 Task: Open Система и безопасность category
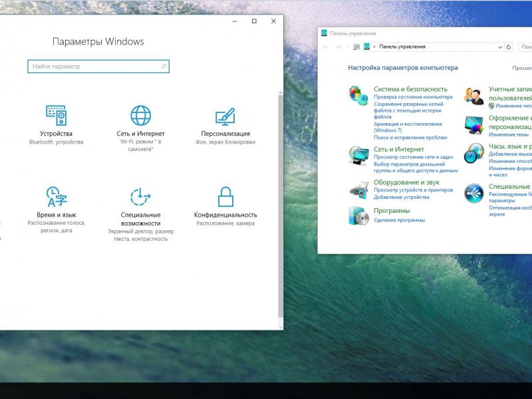(410, 89)
